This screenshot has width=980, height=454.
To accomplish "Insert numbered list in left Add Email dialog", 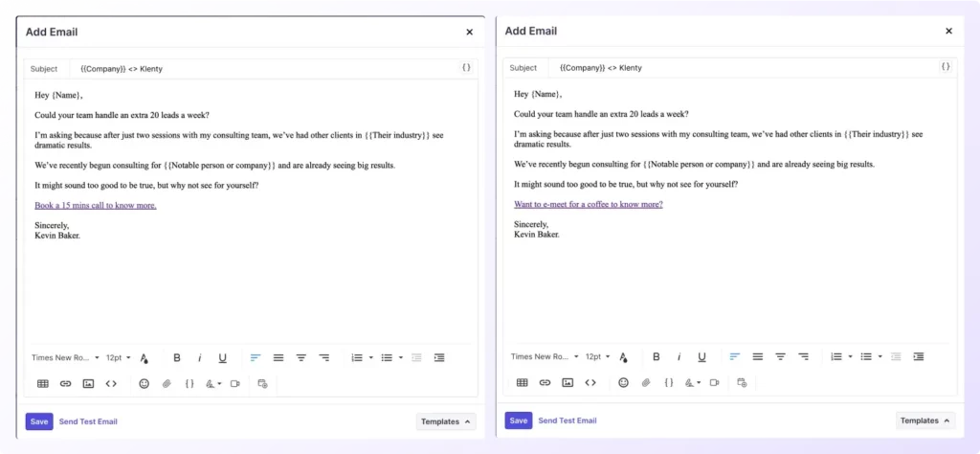I will pyautogui.click(x=357, y=357).
